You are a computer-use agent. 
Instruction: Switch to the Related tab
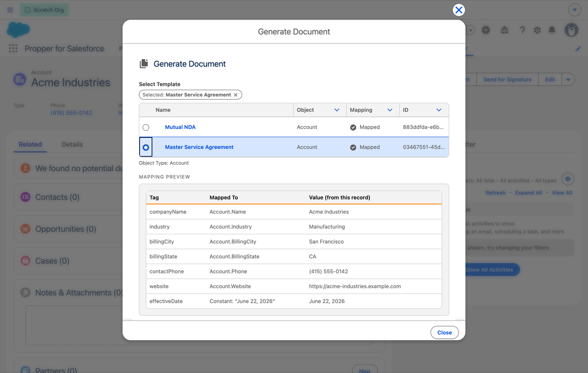pos(30,144)
